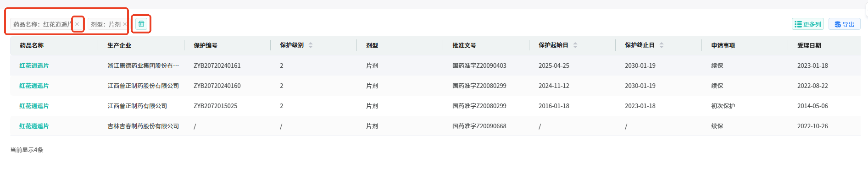This screenshot has width=868, height=169.
Task: Open the 更多列 column list
Action: (x=808, y=24)
